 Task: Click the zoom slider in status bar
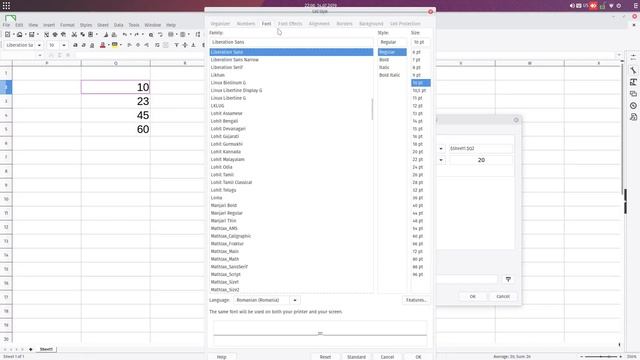601,357
